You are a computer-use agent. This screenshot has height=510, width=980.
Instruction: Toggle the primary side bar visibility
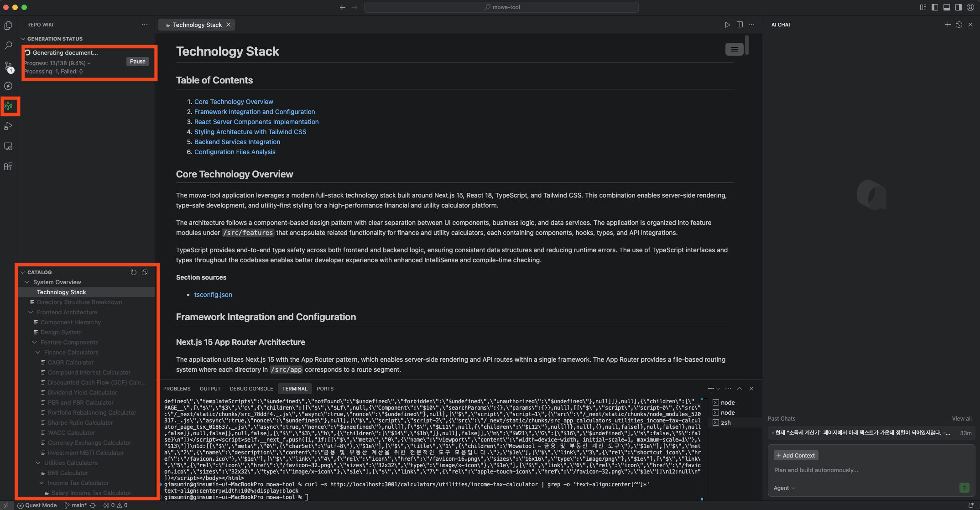(x=935, y=7)
